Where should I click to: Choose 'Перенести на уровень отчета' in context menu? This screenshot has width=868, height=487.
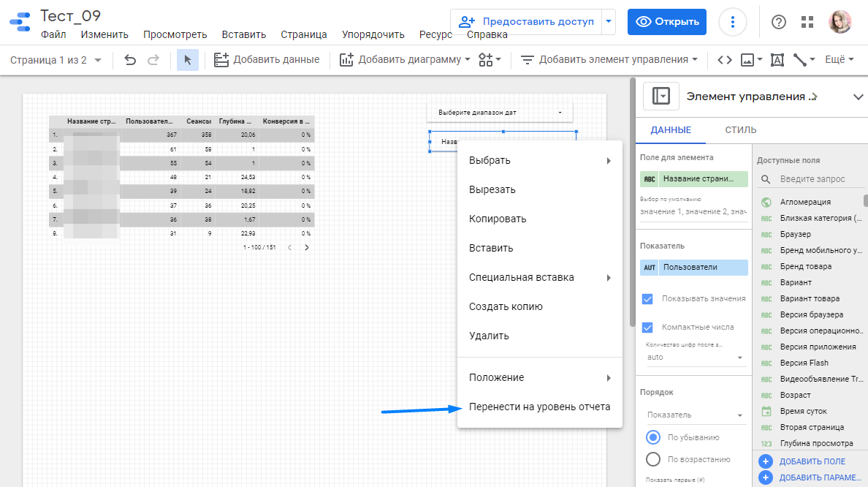point(539,407)
